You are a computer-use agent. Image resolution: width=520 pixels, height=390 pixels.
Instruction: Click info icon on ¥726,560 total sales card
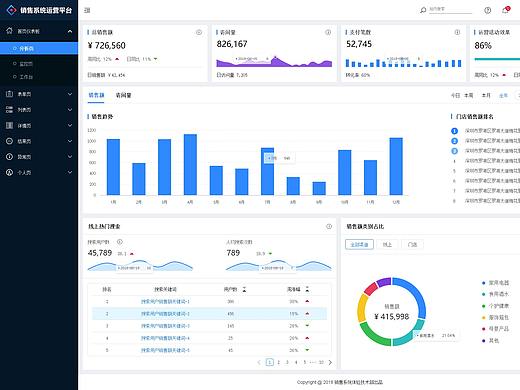(199, 32)
